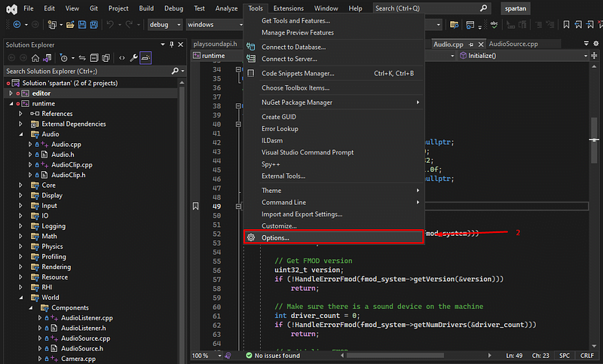Expand the Core folder in Solution Explorer
603x364 pixels.
[21, 185]
